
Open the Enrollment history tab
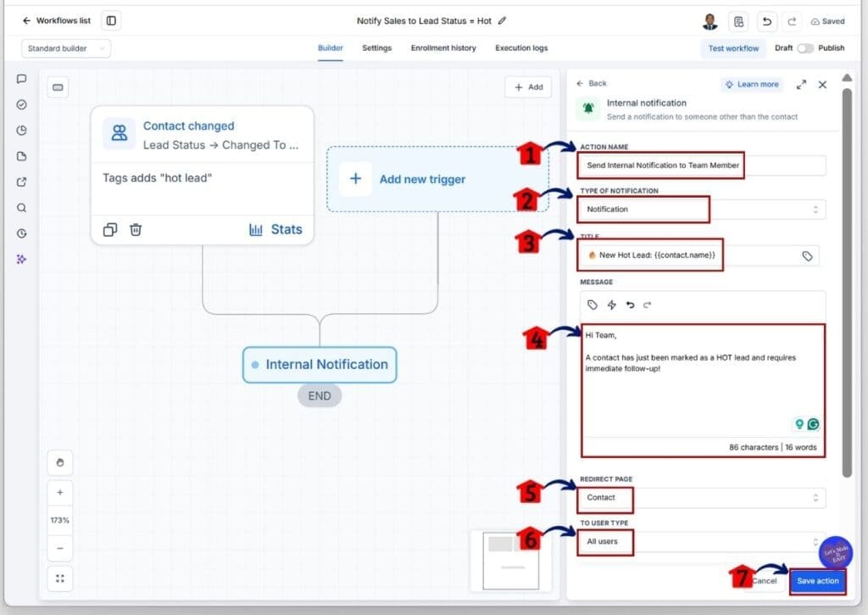[443, 48]
